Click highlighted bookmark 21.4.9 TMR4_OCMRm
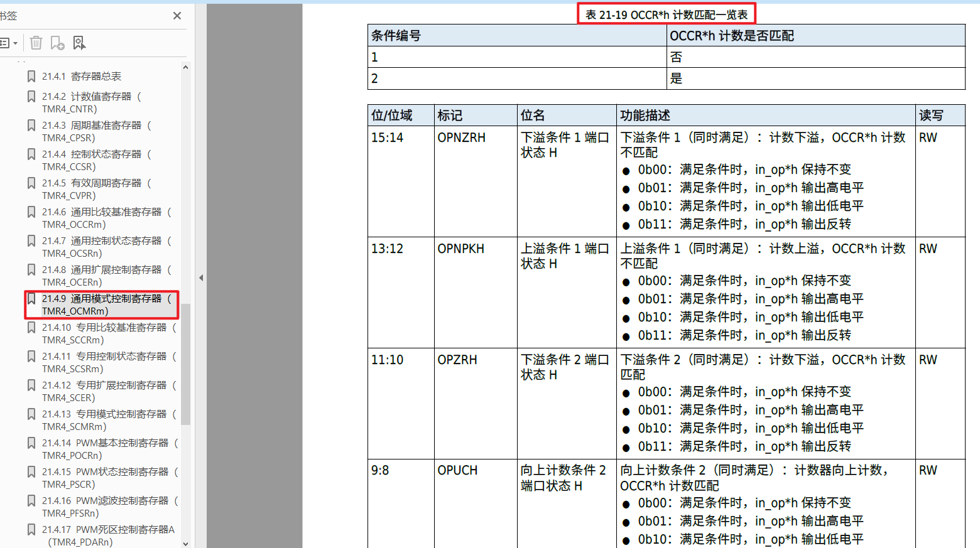 (x=107, y=304)
